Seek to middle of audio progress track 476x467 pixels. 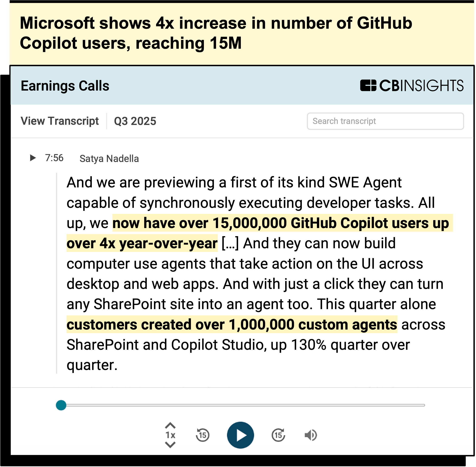[x=243, y=405]
